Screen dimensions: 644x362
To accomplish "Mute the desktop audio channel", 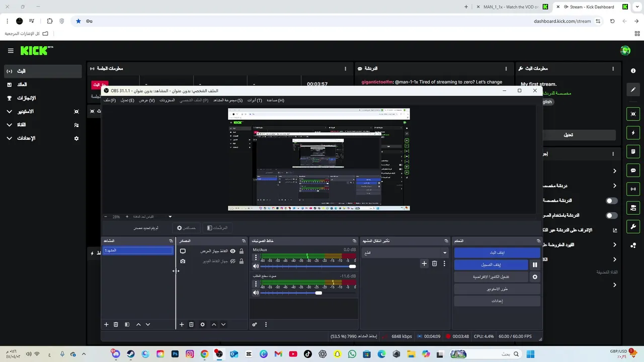I will pos(256,293).
